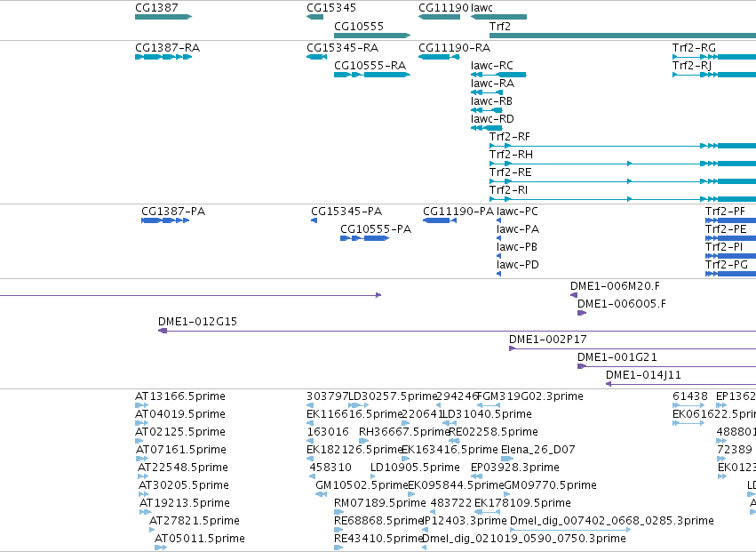Click the RM07189.5prime EST label
This screenshot has width=756, height=552.
click(380, 504)
